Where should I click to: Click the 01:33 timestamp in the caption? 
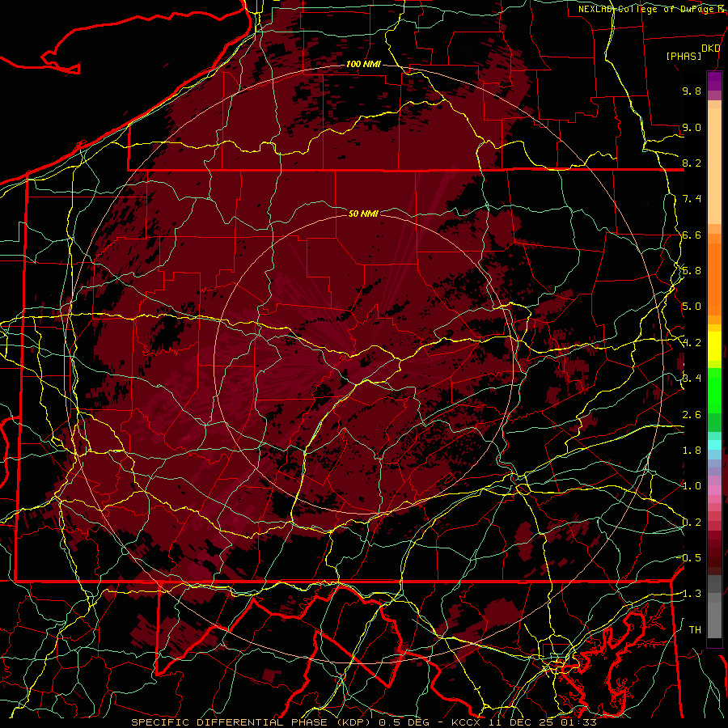pos(580,722)
